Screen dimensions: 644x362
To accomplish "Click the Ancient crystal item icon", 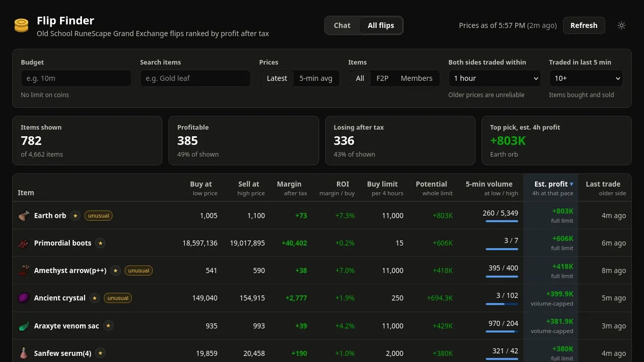I will [x=24, y=298].
